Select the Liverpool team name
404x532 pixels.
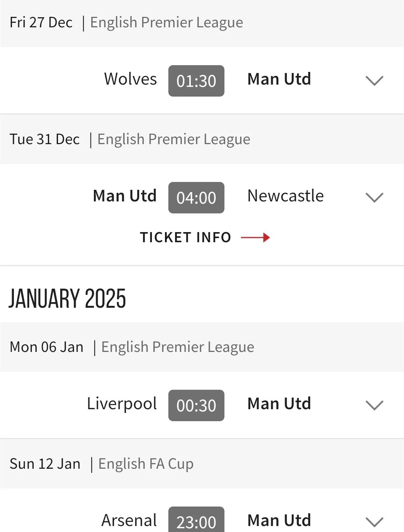tap(122, 404)
